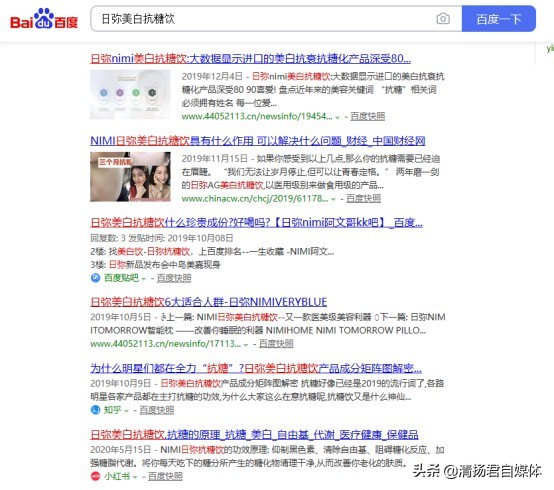Image resolution: width=554 pixels, height=490 pixels.
Task: Expand dropdown arrow next to 百度贴吧
Action: click(x=143, y=279)
